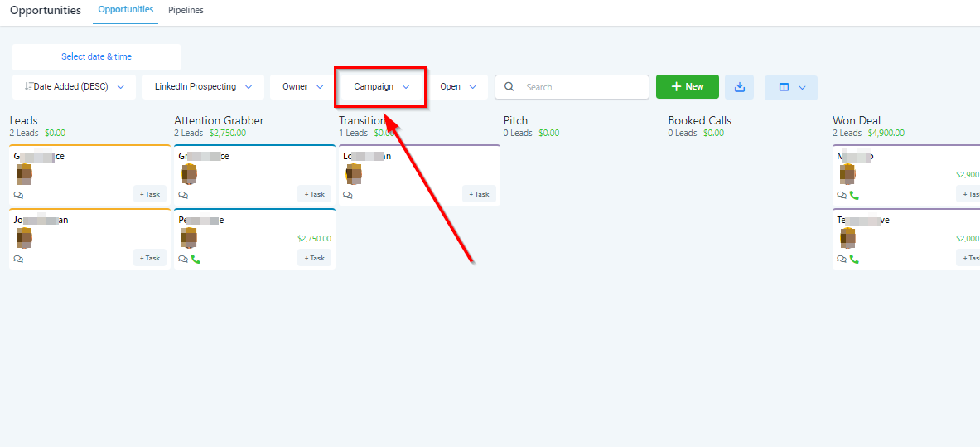
Task: Open chat icon on top Leads card
Action: click(18, 195)
